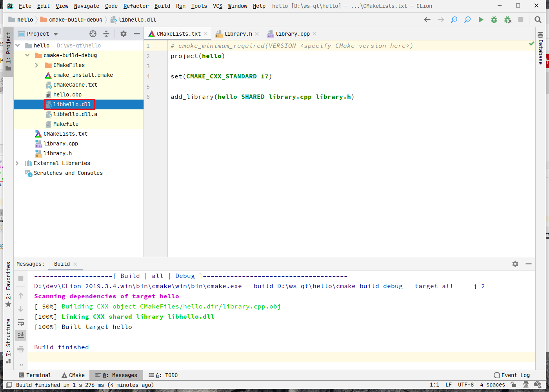
Task: Select libhello.dll in project tree
Action: pos(78,104)
